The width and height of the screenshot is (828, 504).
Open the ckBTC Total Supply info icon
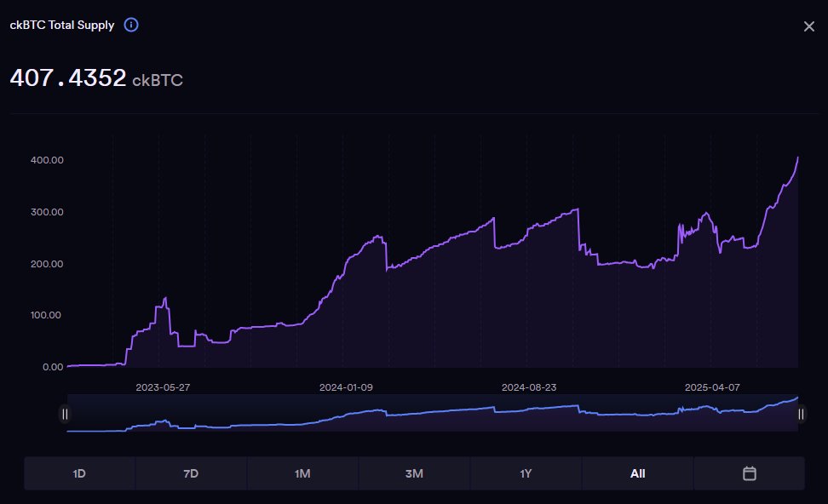pyautogui.click(x=131, y=25)
